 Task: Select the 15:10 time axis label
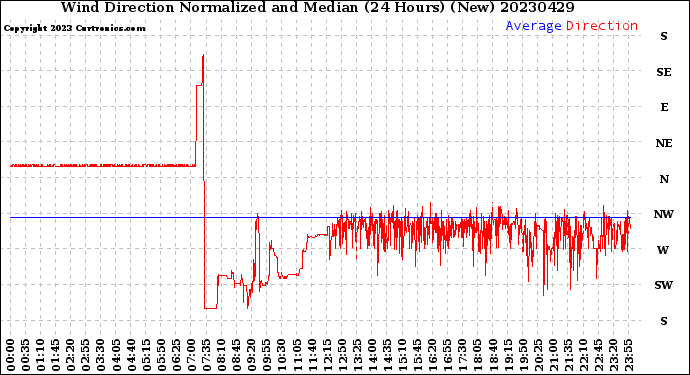pyautogui.click(x=402, y=355)
